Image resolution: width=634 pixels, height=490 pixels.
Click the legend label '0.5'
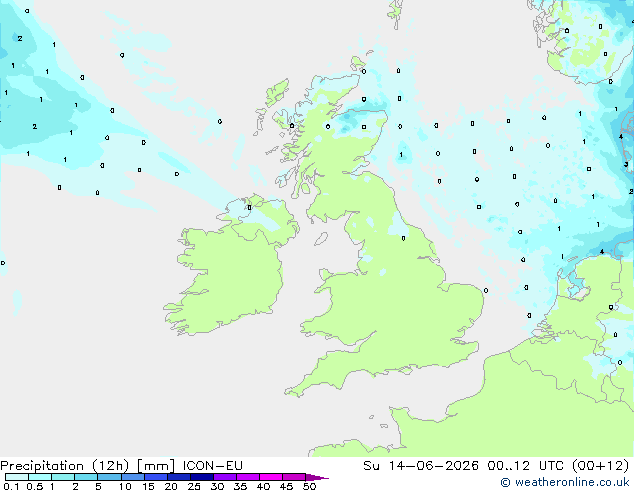pos(35,486)
